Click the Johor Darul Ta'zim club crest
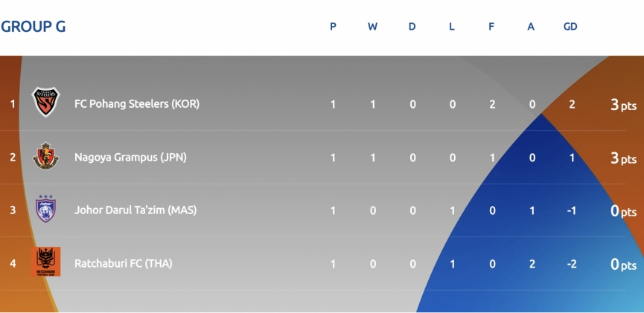Image resolution: width=644 pixels, height=313 pixels. click(x=45, y=208)
